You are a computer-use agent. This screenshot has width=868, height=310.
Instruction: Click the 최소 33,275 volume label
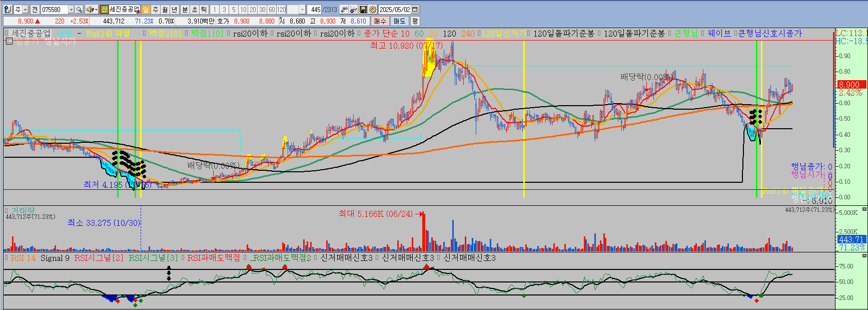(x=104, y=223)
